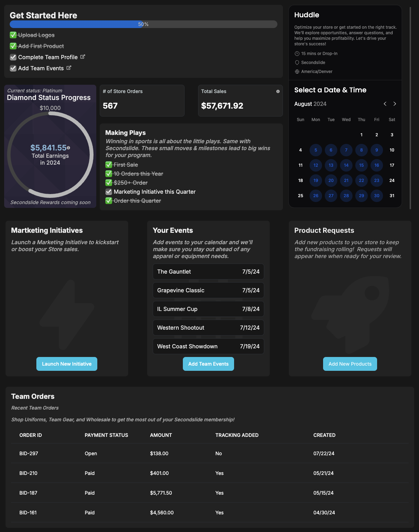Click order ID BID-210
Screen dimensions: 419x532
click(28, 473)
